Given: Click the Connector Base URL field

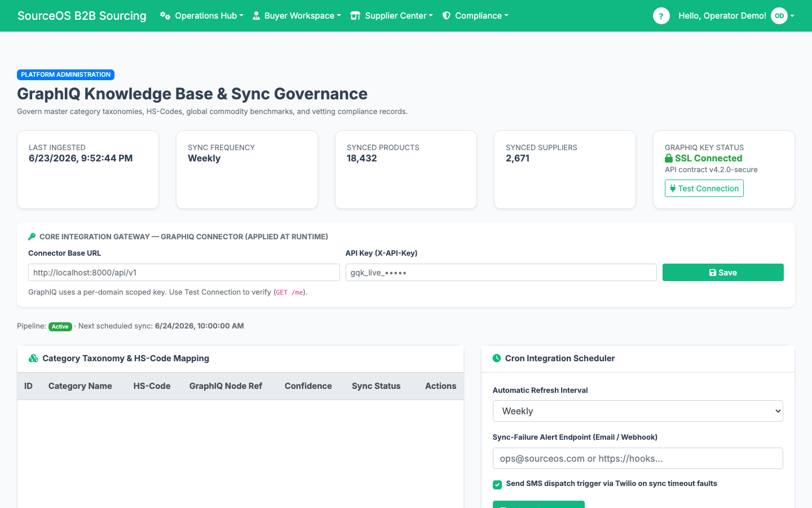Looking at the screenshot, I should pyautogui.click(x=184, y=273).
